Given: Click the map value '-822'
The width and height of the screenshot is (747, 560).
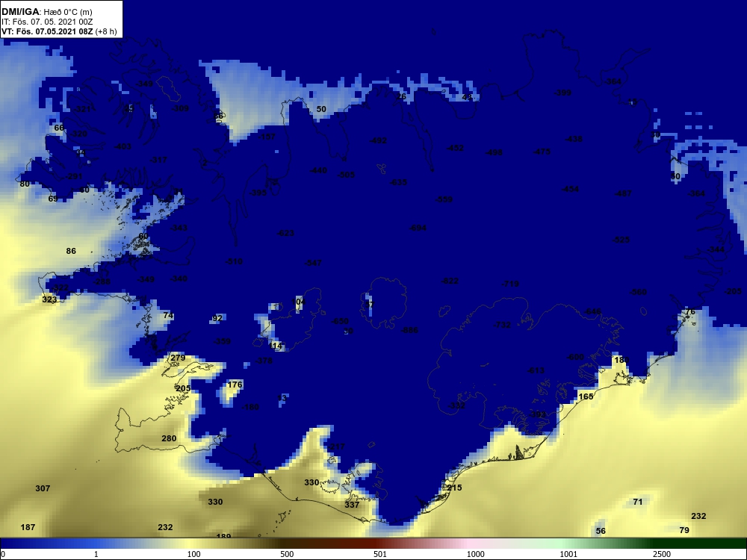Looking at the screenshot, I should (x=450, y=281).
